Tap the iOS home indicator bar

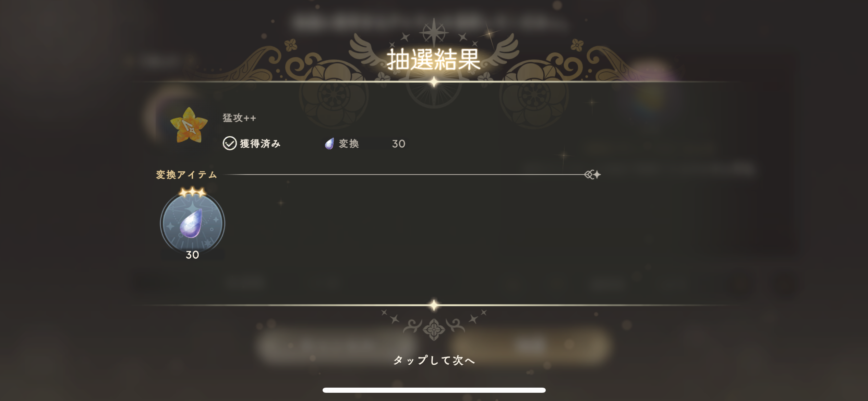coord(434,390)
